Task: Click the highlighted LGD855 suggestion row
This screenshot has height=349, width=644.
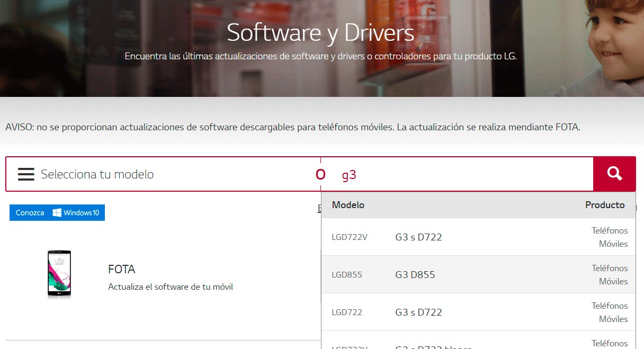Action: tap(477, 274)
